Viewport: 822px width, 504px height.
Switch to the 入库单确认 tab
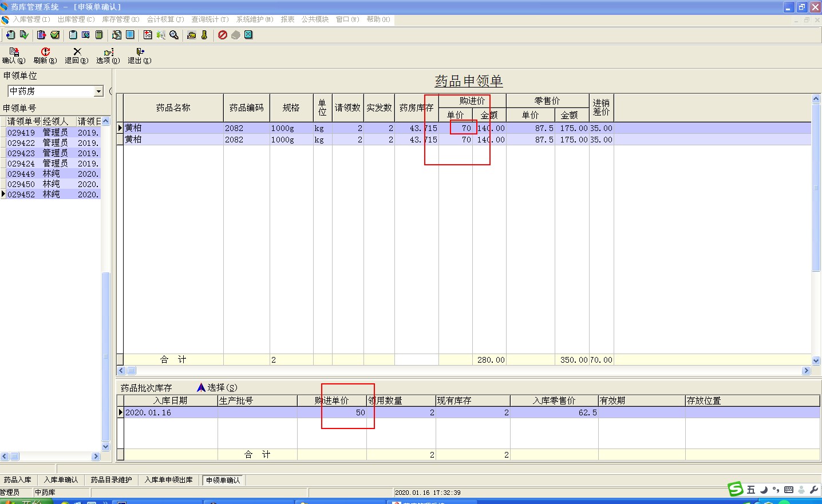point(61,480)
